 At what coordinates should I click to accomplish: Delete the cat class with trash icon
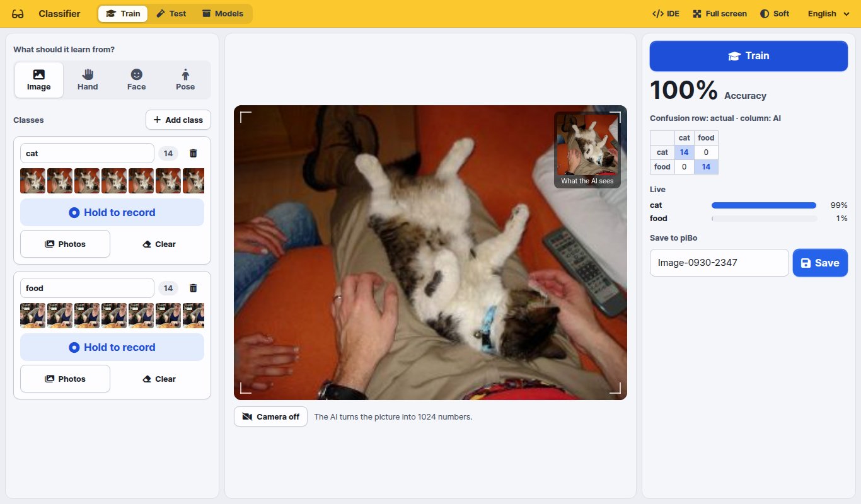click(x=194, y=153)
